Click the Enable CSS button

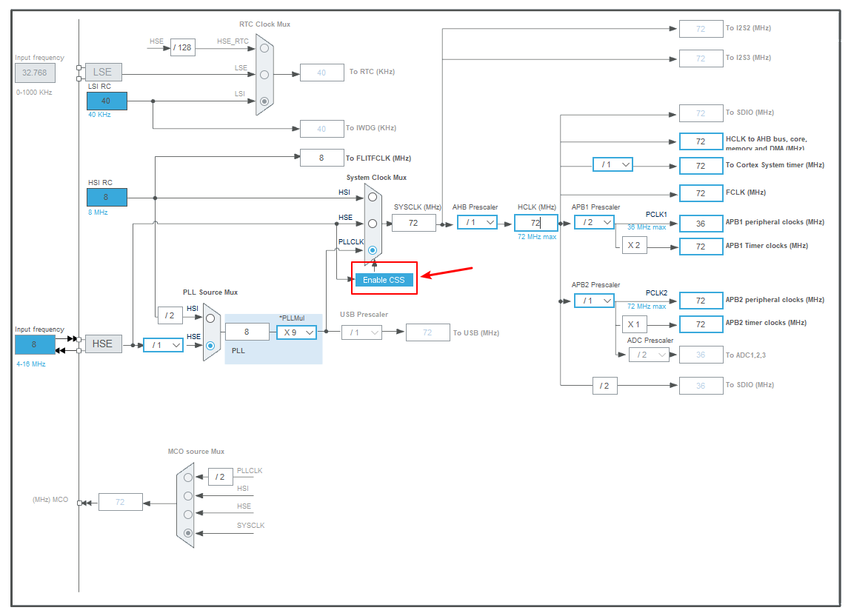(384, 280)
